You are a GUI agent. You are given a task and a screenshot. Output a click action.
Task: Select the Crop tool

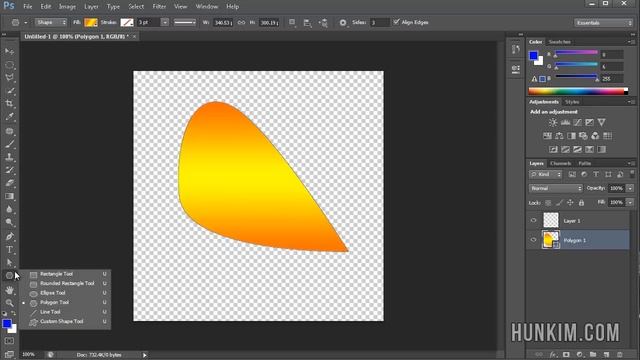tap(9, 104)
